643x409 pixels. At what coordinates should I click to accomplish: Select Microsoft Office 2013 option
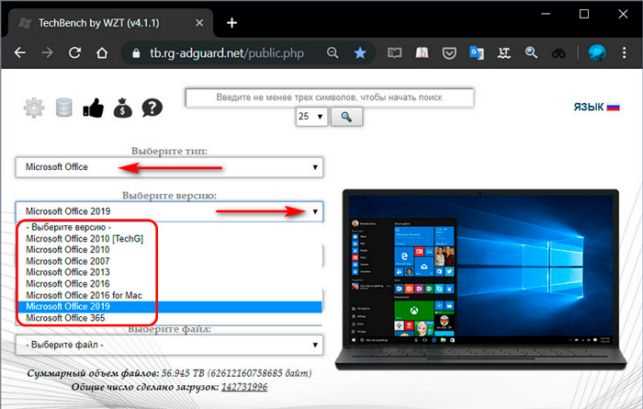[x=68, y=272]
